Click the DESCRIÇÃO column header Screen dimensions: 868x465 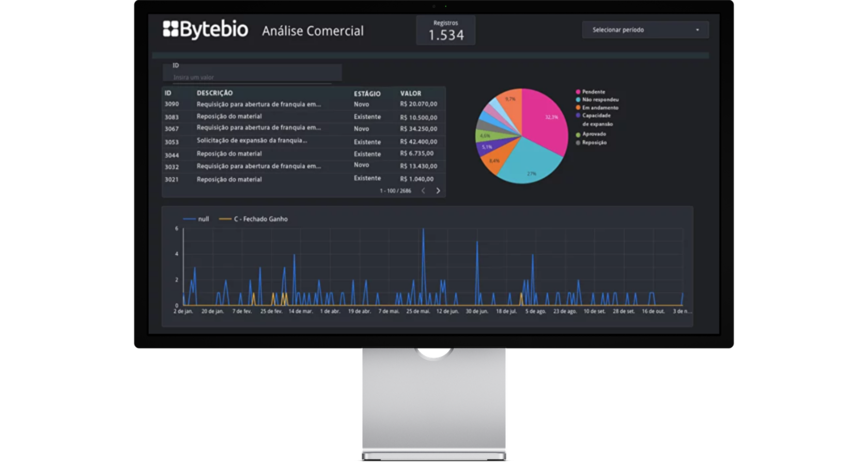click(x=214, y=93)
